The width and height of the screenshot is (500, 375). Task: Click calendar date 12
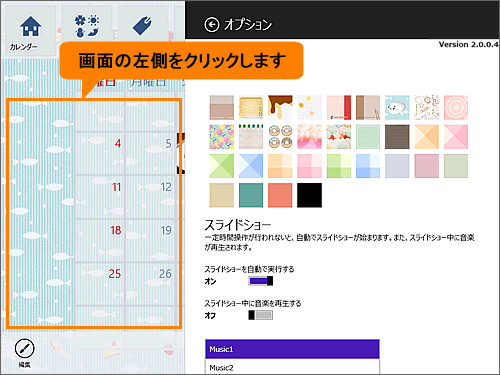click(166, 187)
